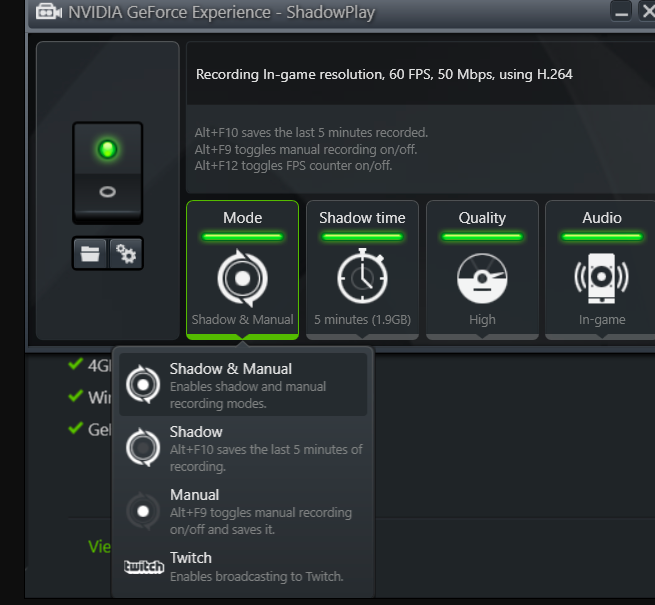Click the green 'Vie' link behind the dropdown
Viewport: 655px width, 605px height.
[99, 547]
